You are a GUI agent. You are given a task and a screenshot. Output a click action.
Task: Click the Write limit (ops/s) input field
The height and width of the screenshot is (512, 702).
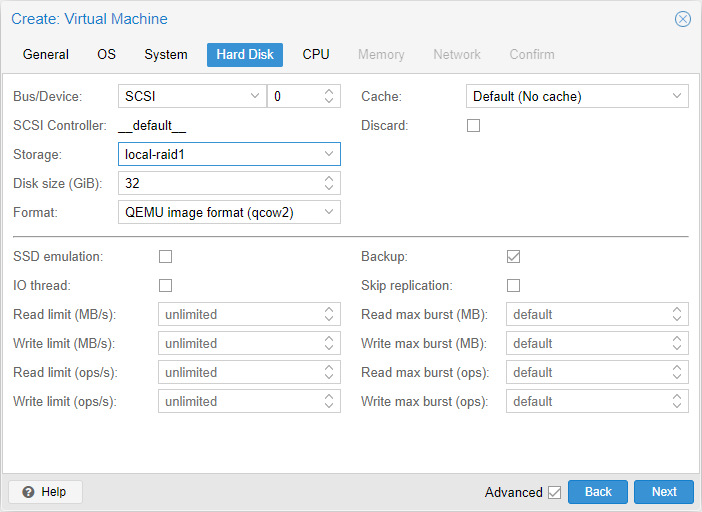click(240, 401)
